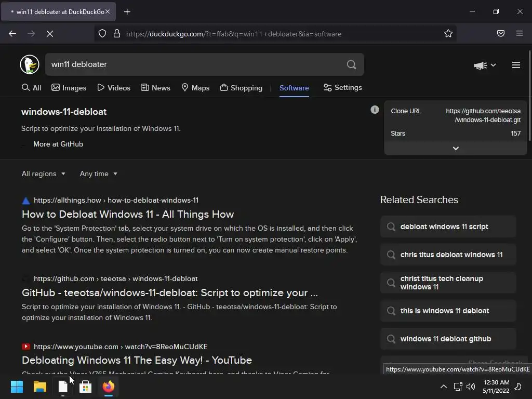Search christ titus tech cleanup windows 11

pyautogui.click(x=448, y=283)
